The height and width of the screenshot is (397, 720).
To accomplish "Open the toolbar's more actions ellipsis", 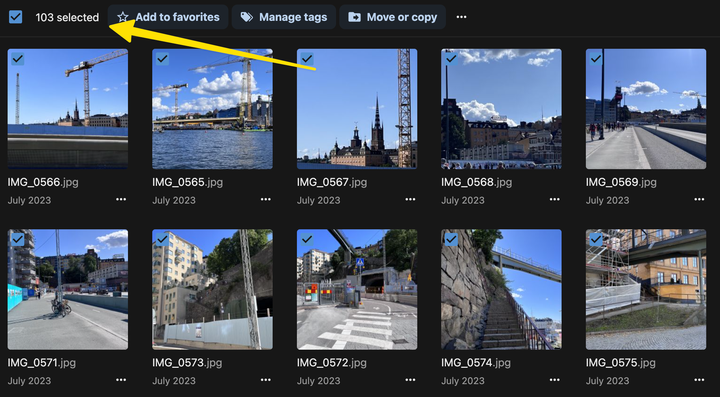I will pyautogui.click(x=461, y=17).
